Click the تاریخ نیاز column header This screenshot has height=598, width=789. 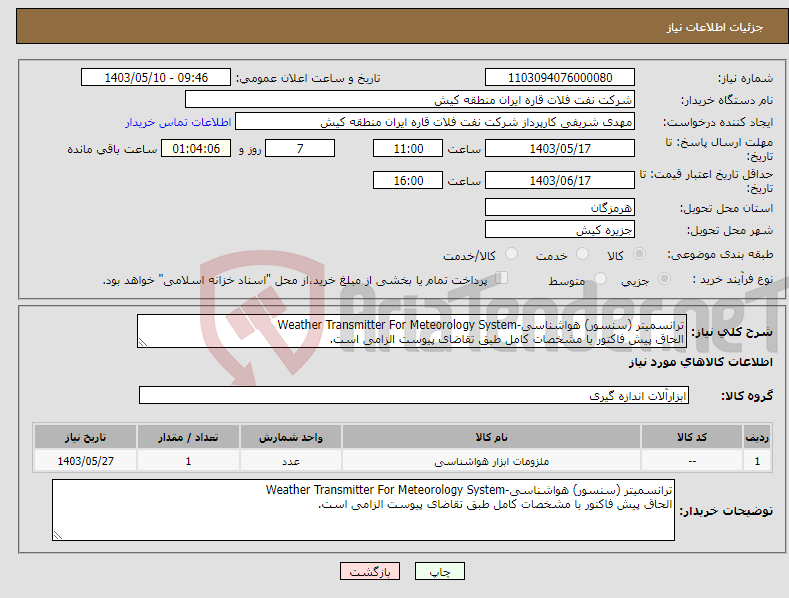pos(86,437)
